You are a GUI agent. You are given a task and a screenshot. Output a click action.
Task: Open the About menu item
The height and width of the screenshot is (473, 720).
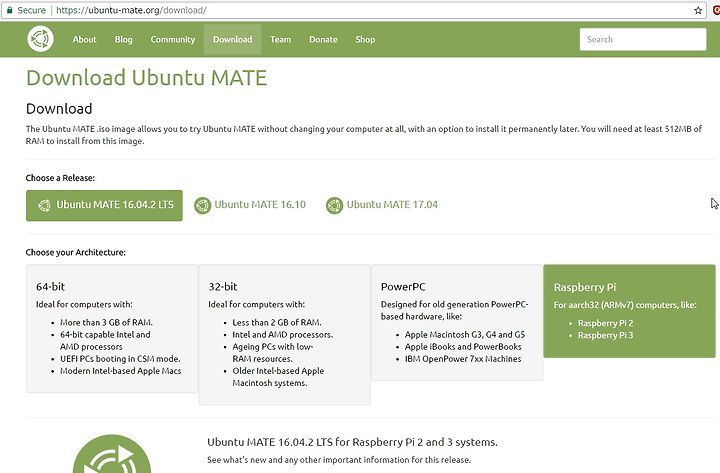[84, 39]
